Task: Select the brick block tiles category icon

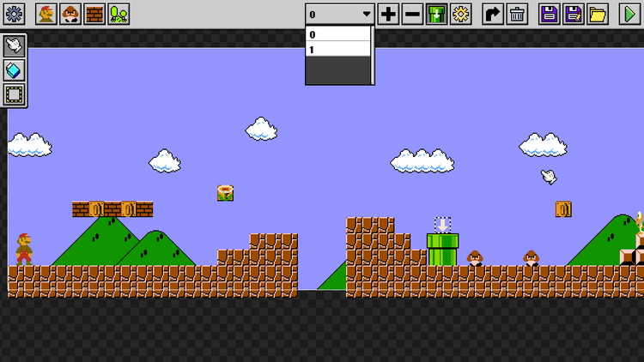Action: click(x=94, y=14)
